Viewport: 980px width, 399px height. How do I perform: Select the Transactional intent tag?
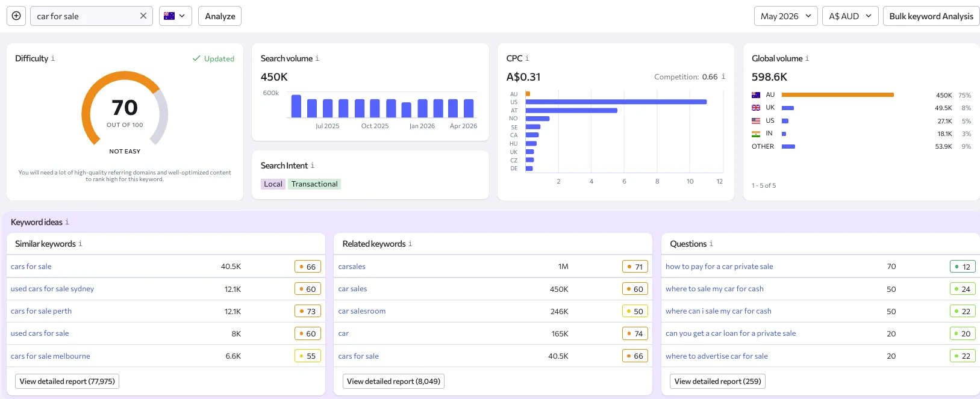click(314, 184)
